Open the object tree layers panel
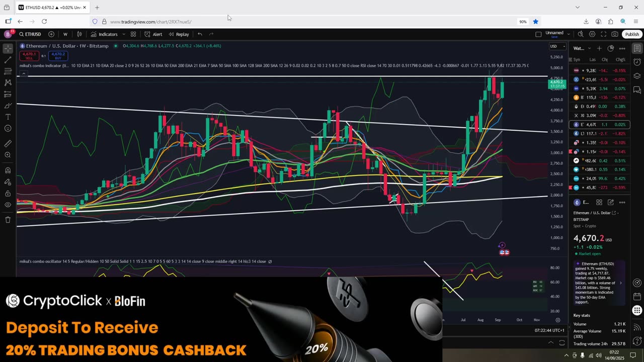Screen dimensions: 644x362 click(x=637, y=76)
